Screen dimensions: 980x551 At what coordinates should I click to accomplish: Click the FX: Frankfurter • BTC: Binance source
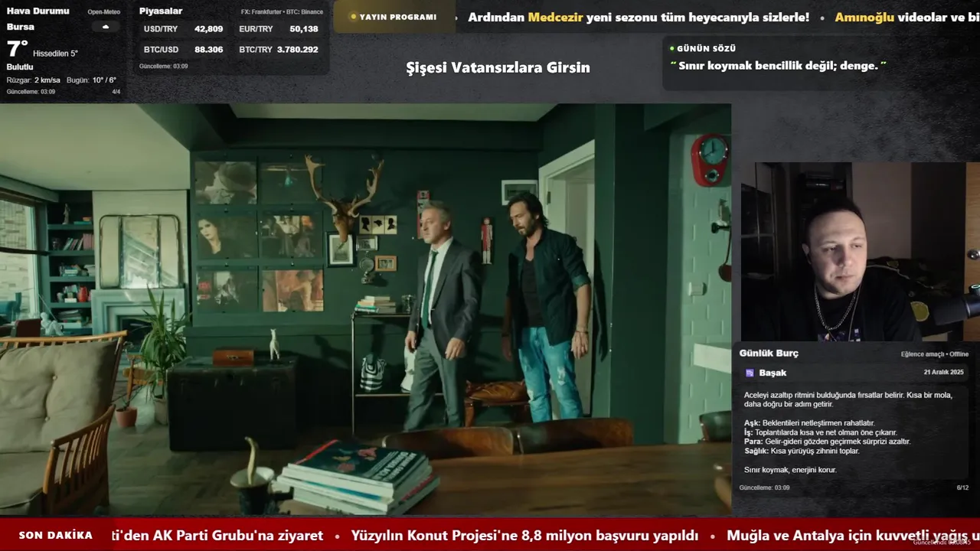point(282,12)
